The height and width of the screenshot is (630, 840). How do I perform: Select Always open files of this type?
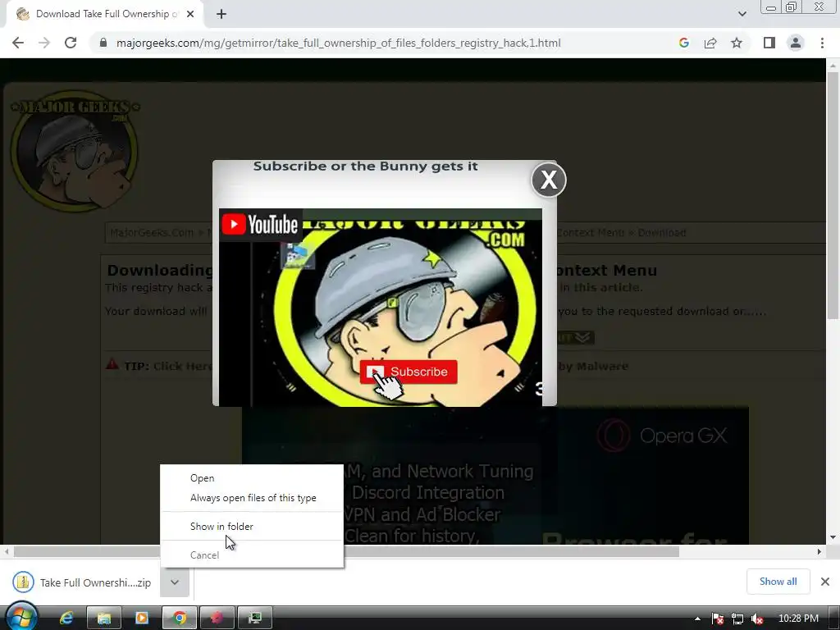(253, 498)
